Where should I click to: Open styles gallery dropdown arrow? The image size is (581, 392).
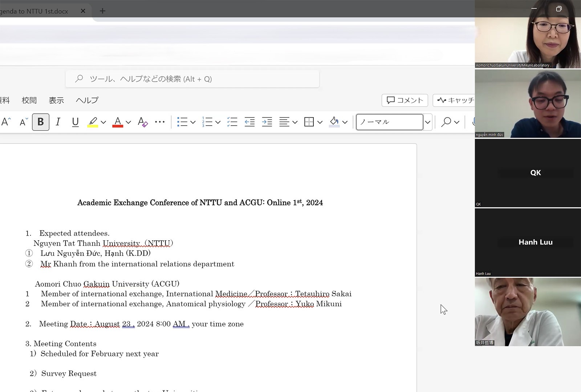428,122
